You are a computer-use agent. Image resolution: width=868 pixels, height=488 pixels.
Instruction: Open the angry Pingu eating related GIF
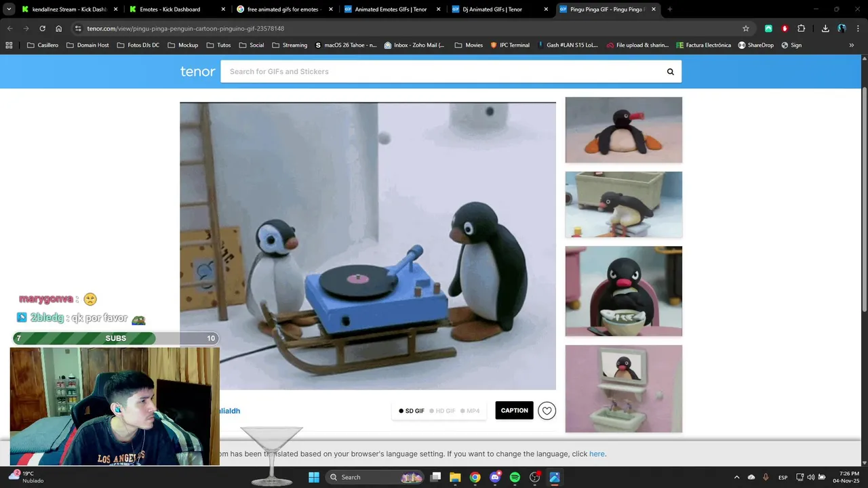pos(624,291)
